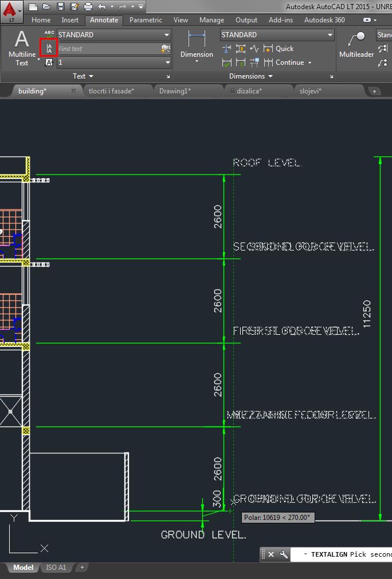Select the Text Align icon highlighted in red
Viewport: 392px width, 579px height.
(49, 48)
